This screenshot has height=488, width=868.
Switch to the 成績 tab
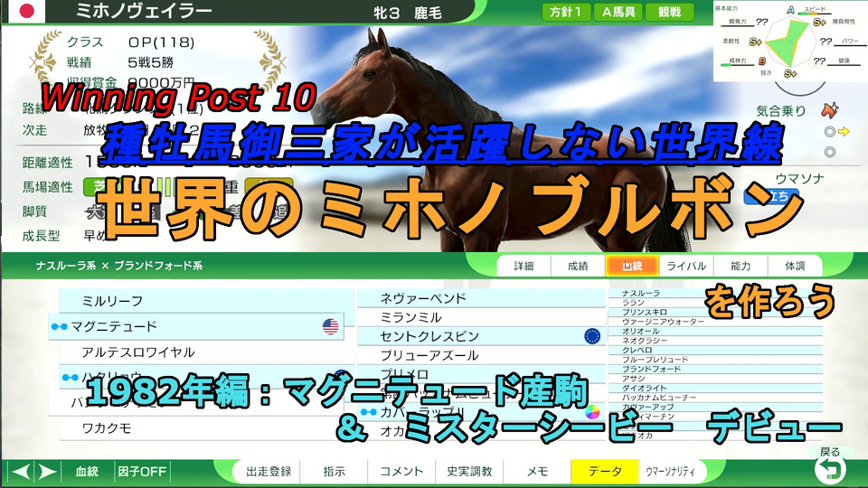[578, 266]
